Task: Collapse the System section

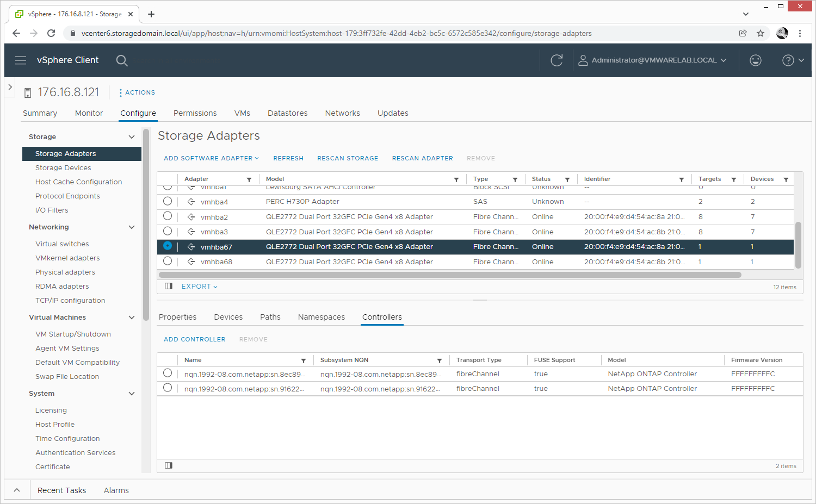Action: pos(132,394)
